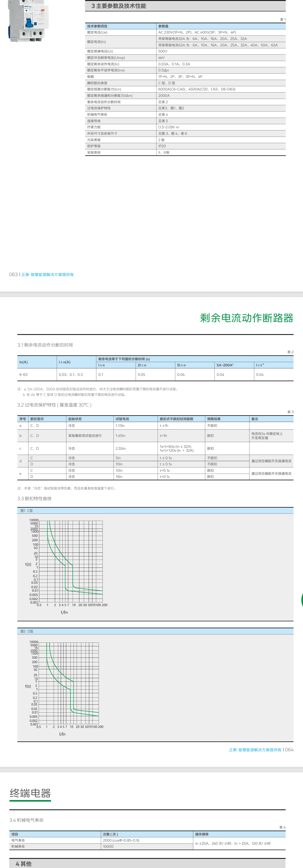Click the '4kV' impulse voltage value
Viewport: 303px width, 868px height.
click(161, 58)
